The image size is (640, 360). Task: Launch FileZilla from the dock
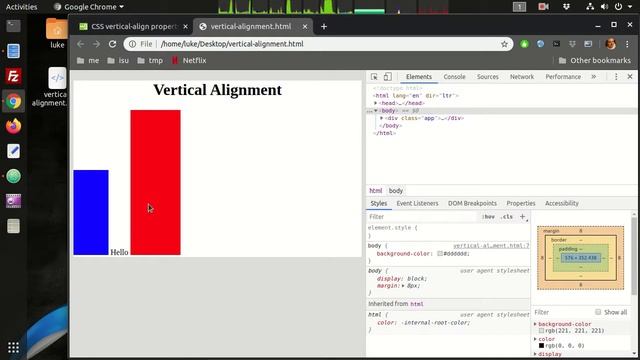point(13,76)
